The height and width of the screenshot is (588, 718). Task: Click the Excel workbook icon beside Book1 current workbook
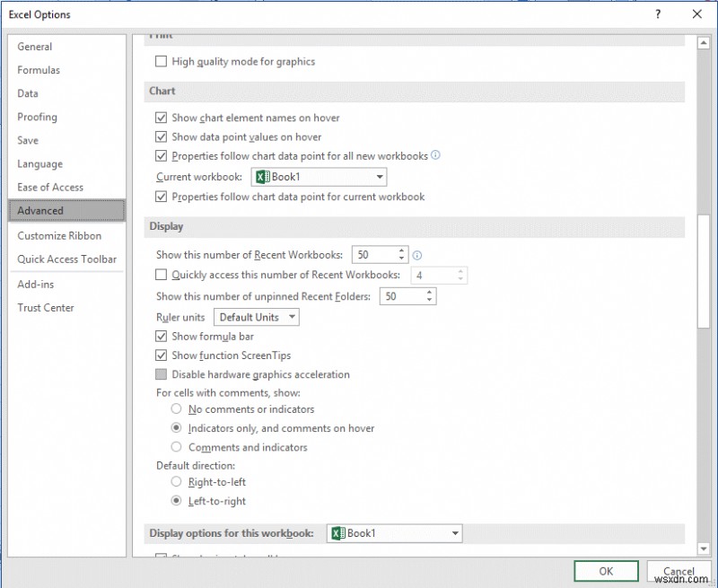tap(264, 177)
